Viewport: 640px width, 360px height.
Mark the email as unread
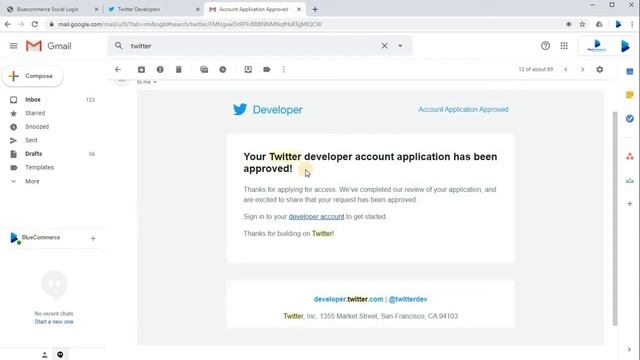(204, 69)
